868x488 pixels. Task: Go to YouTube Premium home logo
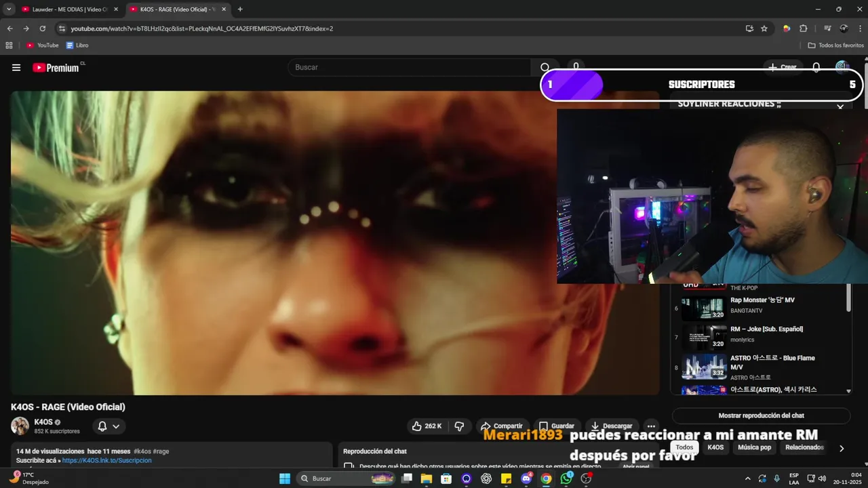(56, 68)
